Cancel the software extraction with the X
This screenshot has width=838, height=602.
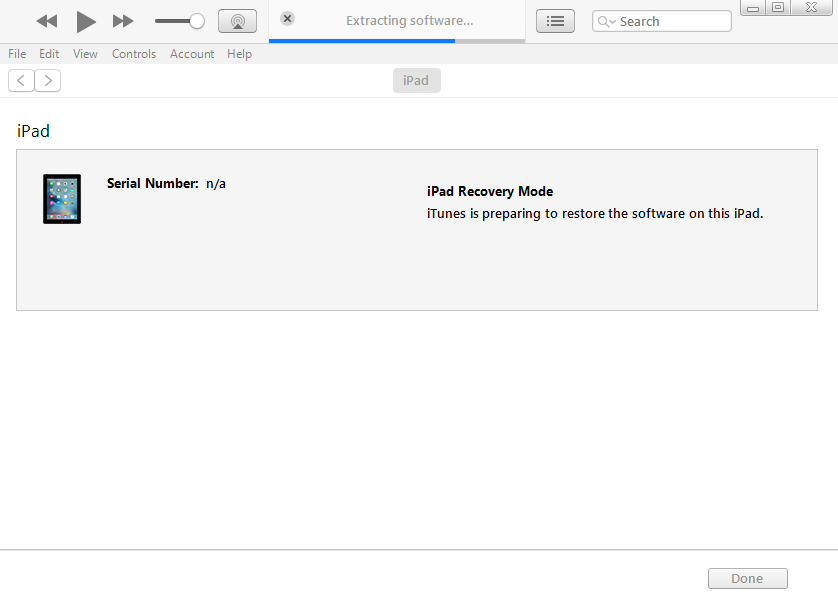coord(288,19)
